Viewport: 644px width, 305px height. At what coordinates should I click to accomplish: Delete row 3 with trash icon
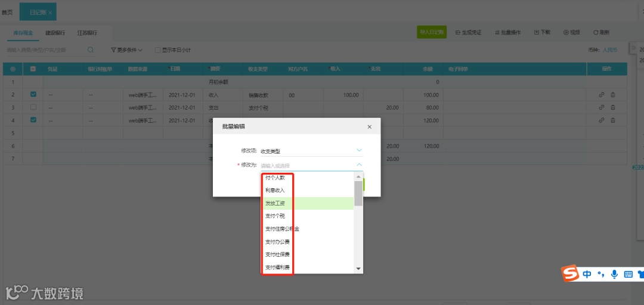click(613, 108)
